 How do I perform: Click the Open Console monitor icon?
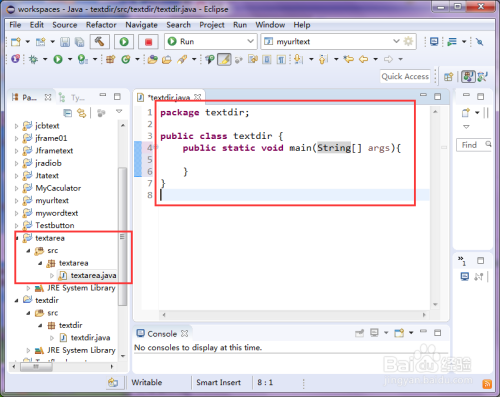tap(434, 42)
